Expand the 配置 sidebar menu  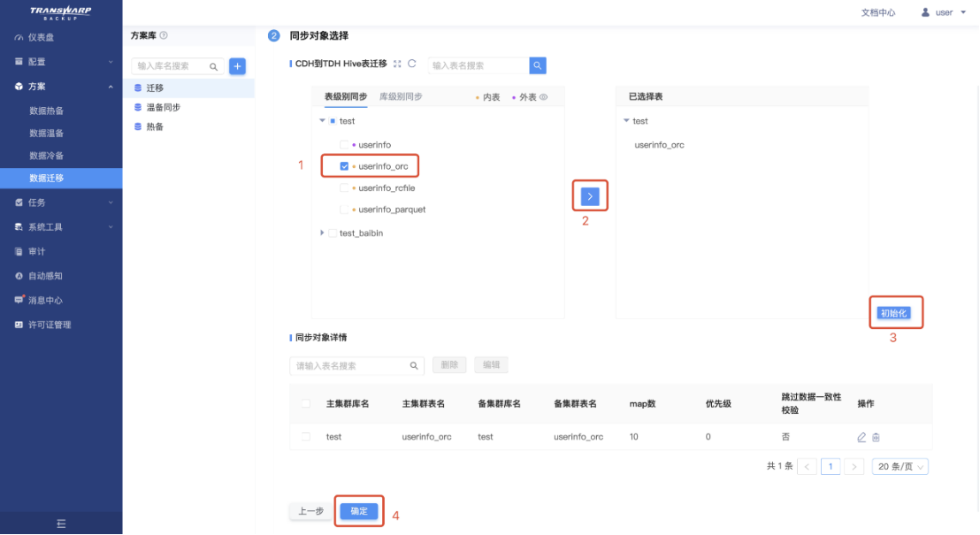[x=61, y=62]
